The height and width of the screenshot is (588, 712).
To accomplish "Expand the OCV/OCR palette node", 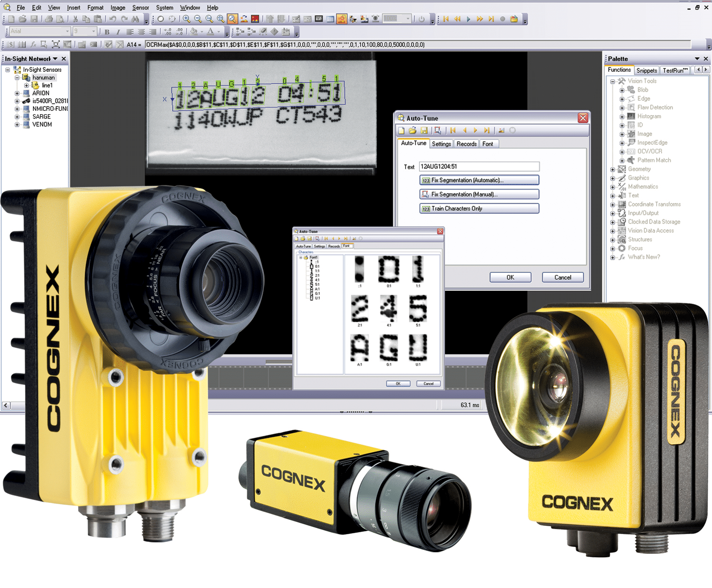I will tap(622, 152).
